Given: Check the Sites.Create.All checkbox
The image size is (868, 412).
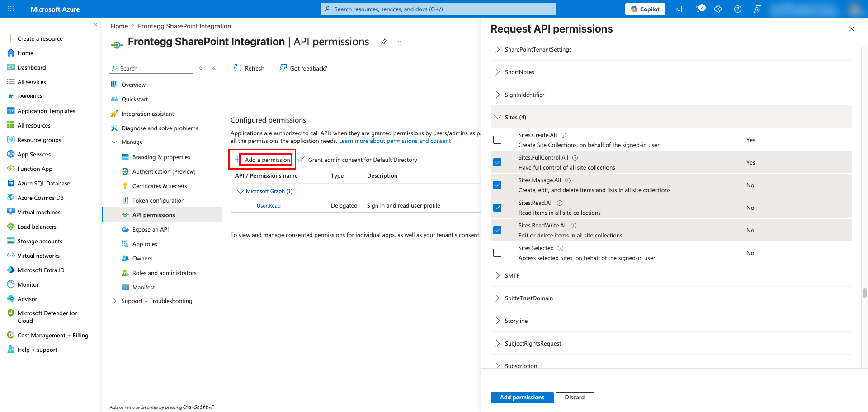Looking at the screenshot, I should point(497,140).
